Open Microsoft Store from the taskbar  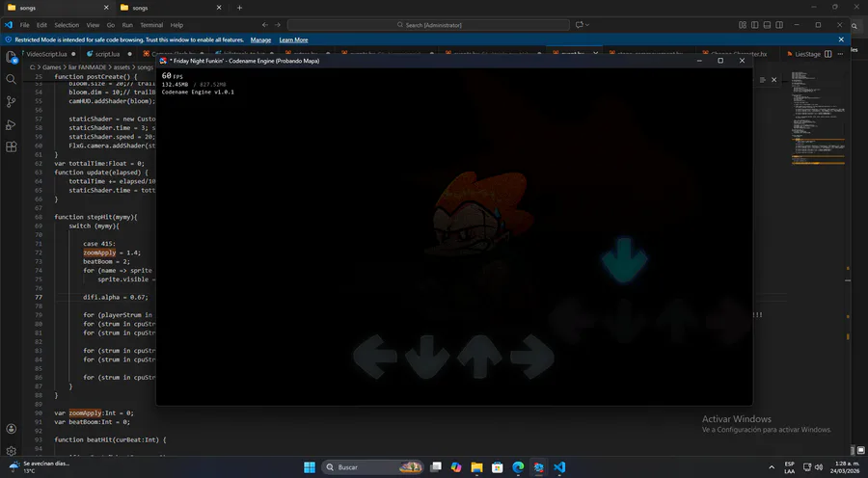[497, 467]
